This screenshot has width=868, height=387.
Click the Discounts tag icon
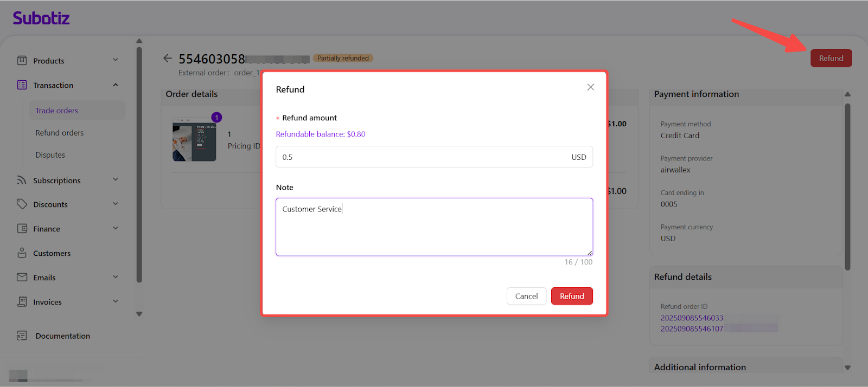tap(22, 204)
